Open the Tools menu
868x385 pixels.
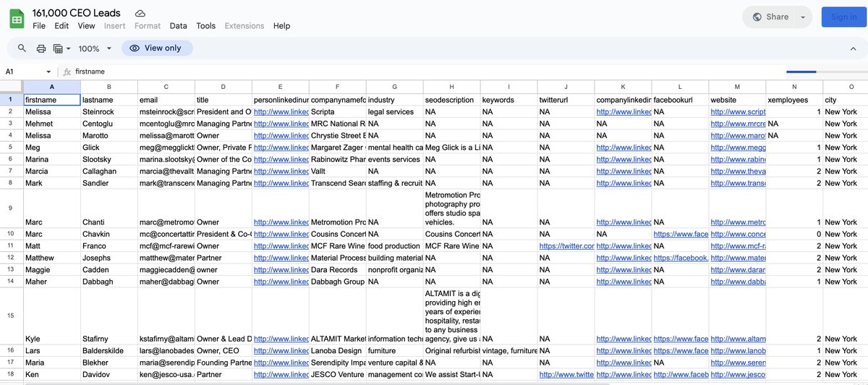click(206, 25)
